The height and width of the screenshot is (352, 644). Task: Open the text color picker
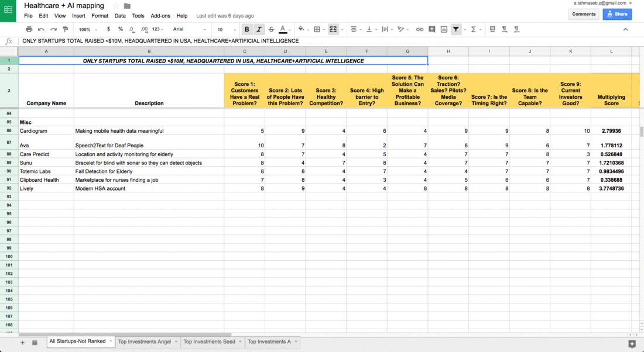coord(283,29)
